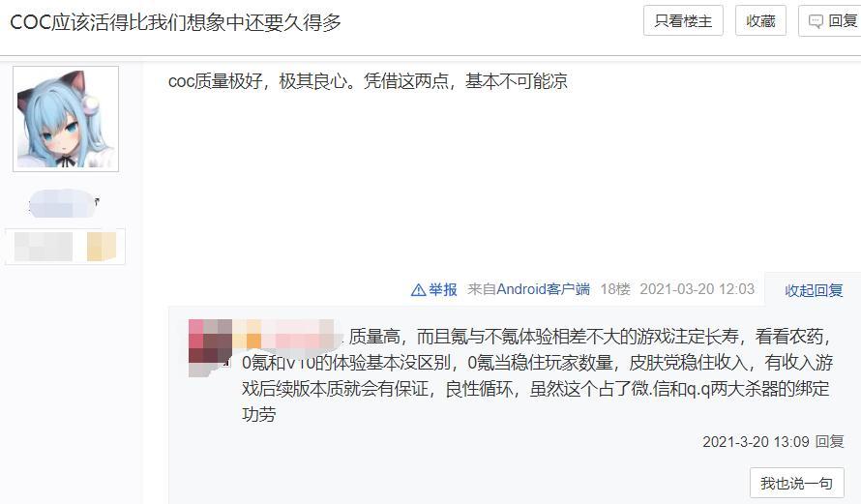
Task: Open blurred commenter name before 质量高
Action: 288,335
